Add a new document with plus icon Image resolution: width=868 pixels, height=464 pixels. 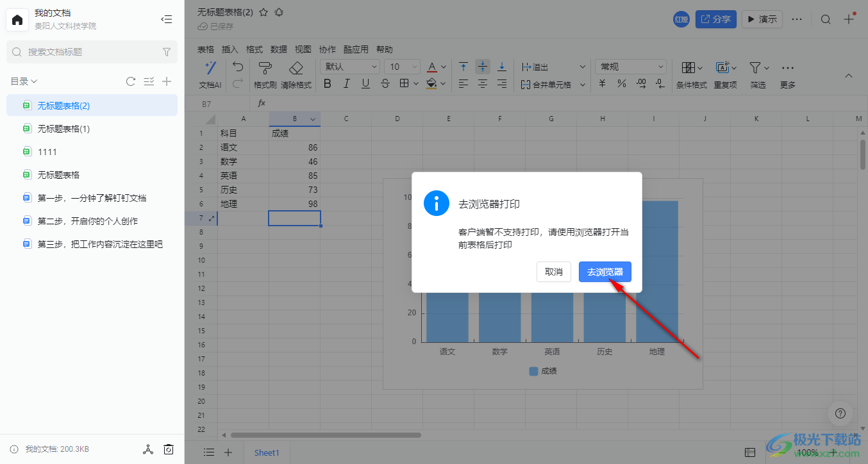tap(167, 81)
